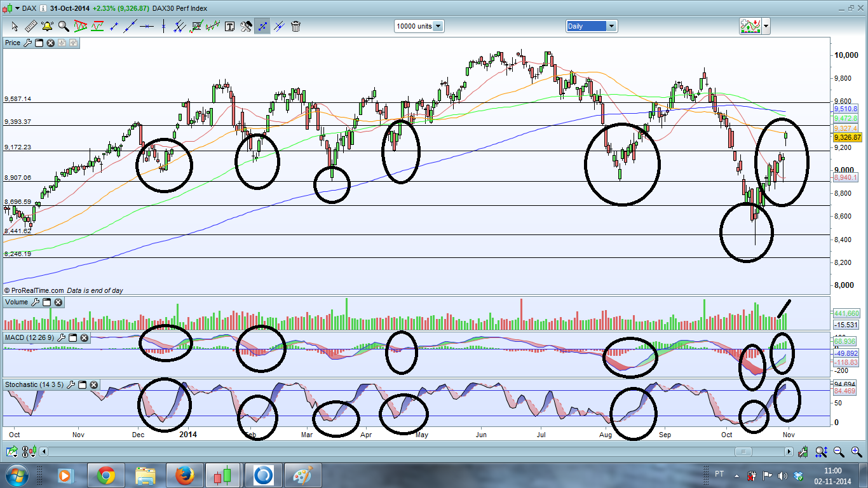868x488 pixels.
Task: Click the horizontal chart scrollbar thumb
Action: (743, 452)
